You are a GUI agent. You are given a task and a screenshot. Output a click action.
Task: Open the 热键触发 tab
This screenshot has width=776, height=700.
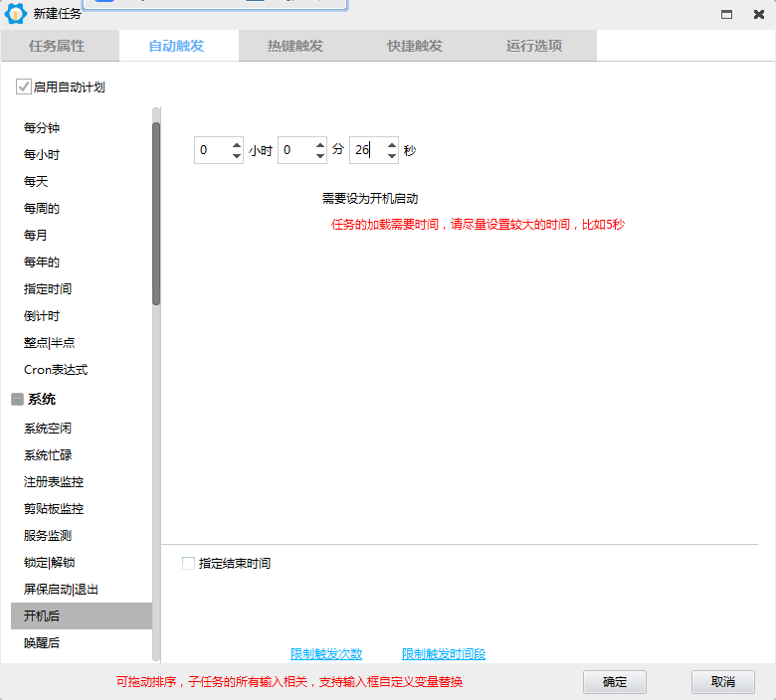295,46
